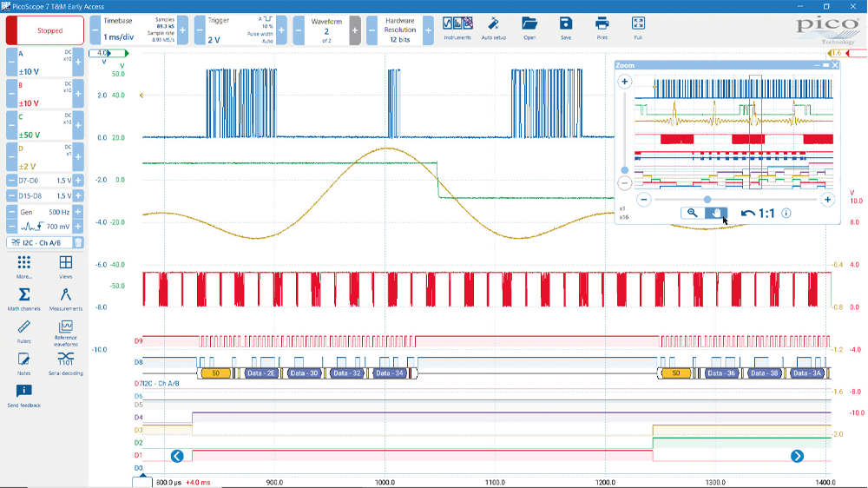The image size is (868, 488).
Task: Open channel A ±10 V settings
Action: click(x=45, y=62)
